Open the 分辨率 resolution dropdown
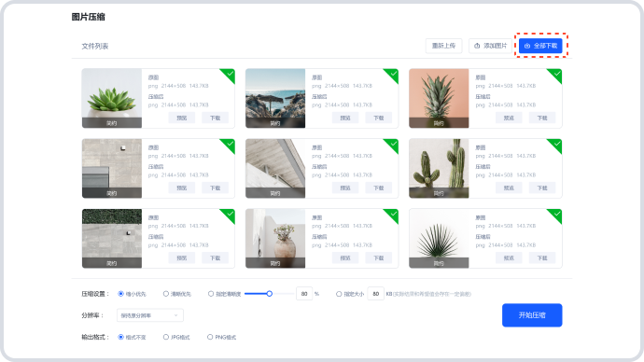Viewport: 644px width, 362px height. [x=150, y=315]
